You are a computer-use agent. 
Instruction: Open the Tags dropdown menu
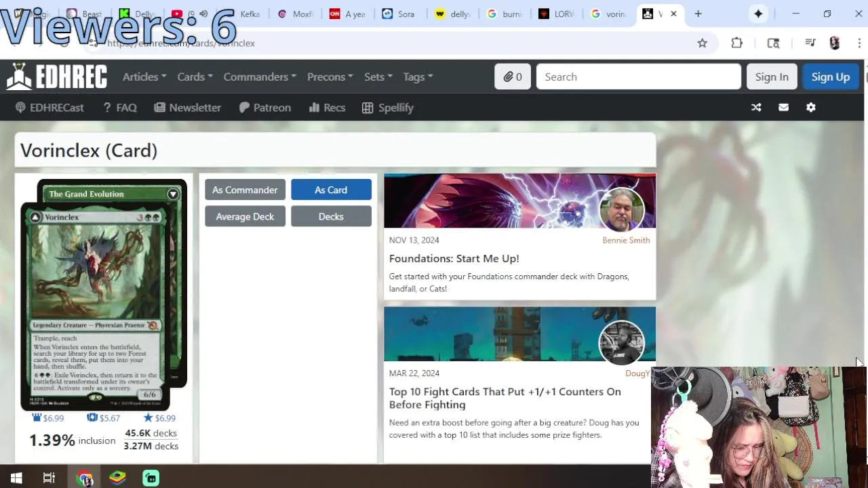tap(418, 77)
